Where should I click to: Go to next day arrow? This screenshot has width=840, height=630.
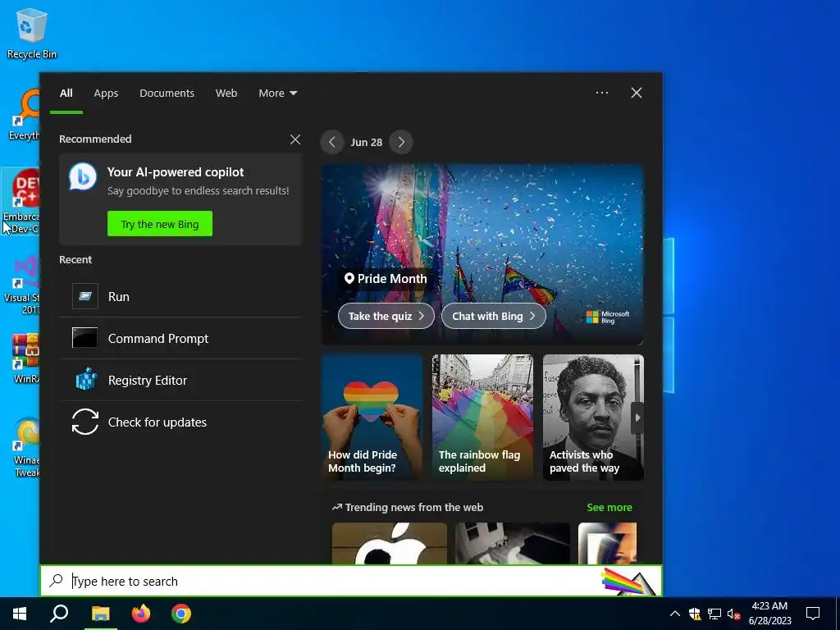pos(401,142)
